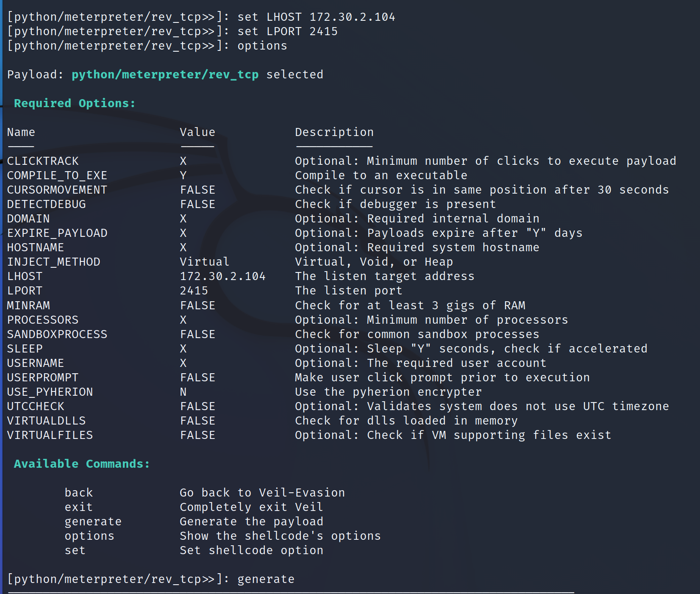Click the 'N' value for USE_PYHERION
Viewport: 700px width, 594px height.
[183, 392]
